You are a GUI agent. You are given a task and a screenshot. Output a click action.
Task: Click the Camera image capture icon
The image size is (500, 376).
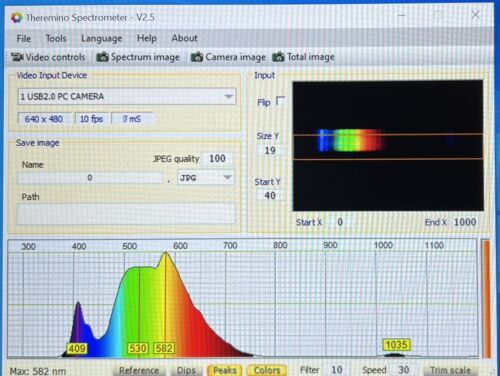[x=197, y=57]
